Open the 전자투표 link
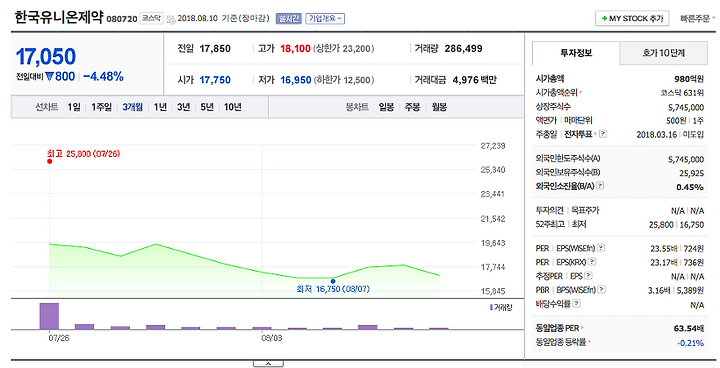This screenshot has height=368, width=720. pos(579,134)
